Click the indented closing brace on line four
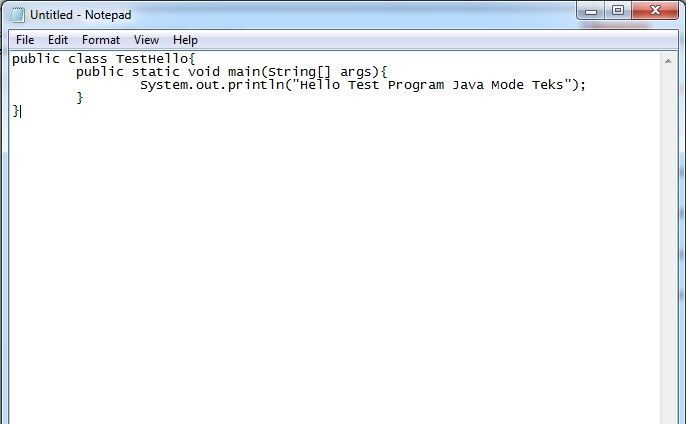 click(80, 98)
